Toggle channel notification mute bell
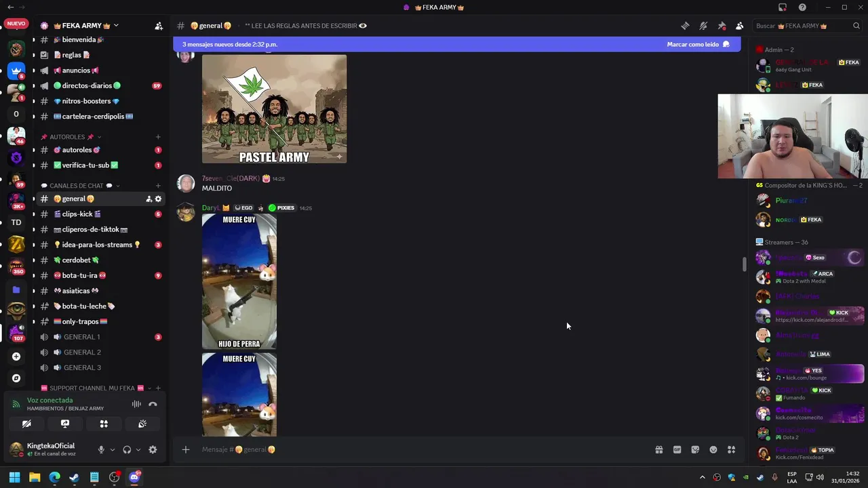Image resolution: width=868 pixels, height=488 pixels. 703,26
